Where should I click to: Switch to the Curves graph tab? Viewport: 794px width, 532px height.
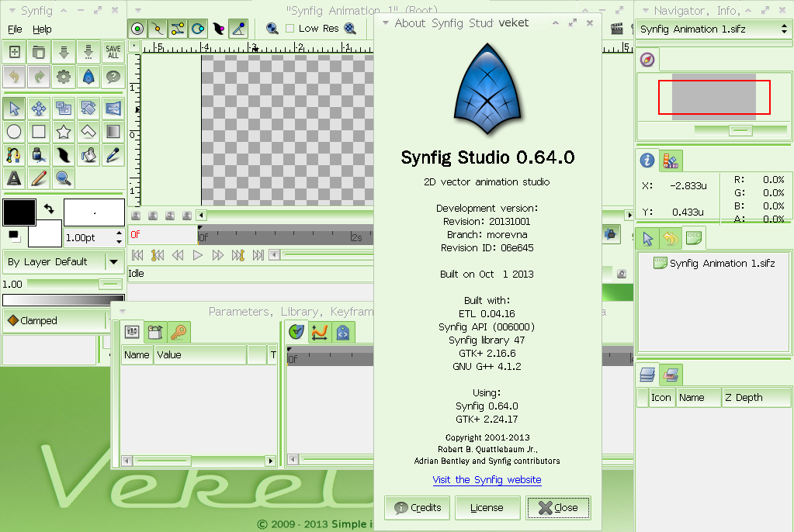[x=320, y=333]
